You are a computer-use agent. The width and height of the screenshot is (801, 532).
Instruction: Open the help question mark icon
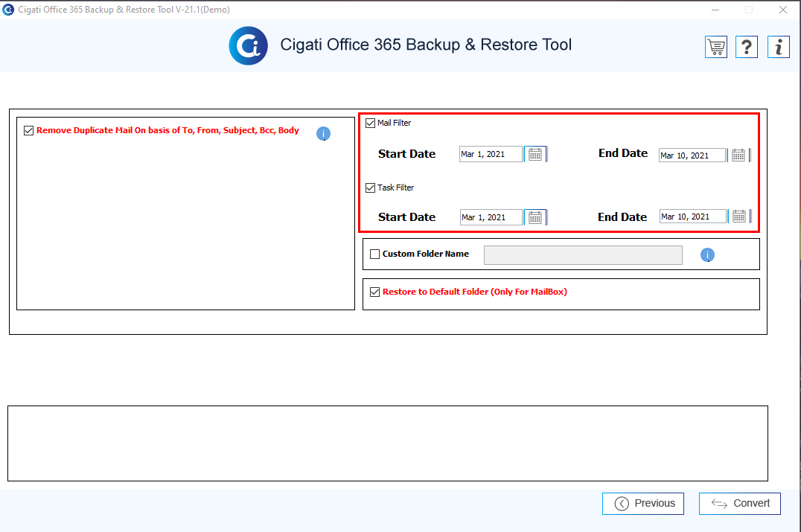click(747, 47)
